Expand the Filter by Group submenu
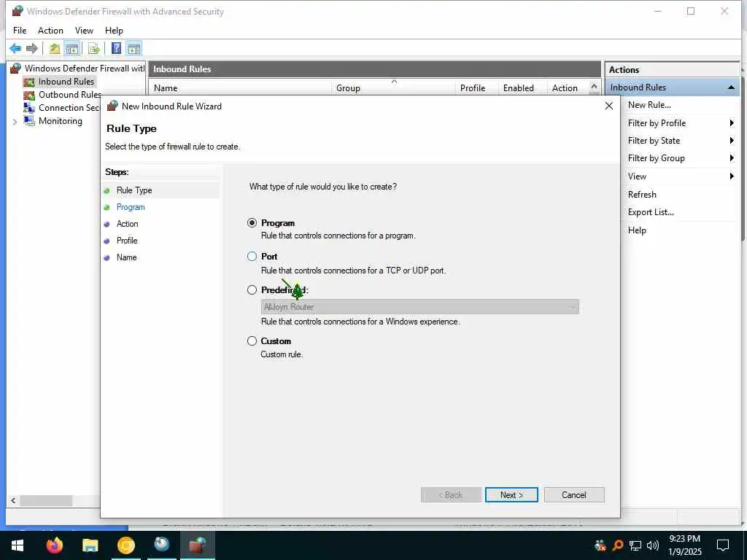 coord(732,158)
